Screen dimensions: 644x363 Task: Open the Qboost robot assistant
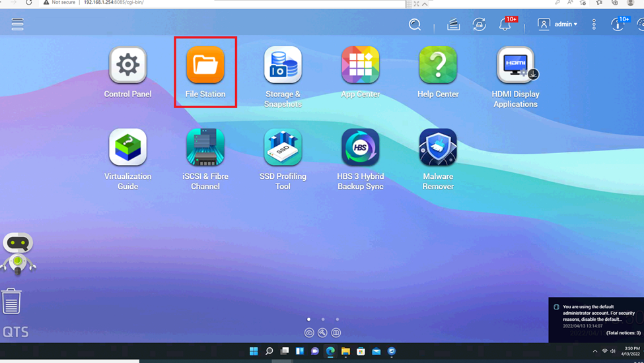18,253
